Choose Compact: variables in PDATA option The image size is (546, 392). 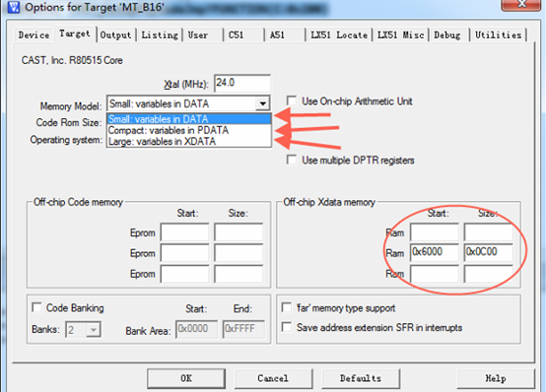click(x=189, y=130)
